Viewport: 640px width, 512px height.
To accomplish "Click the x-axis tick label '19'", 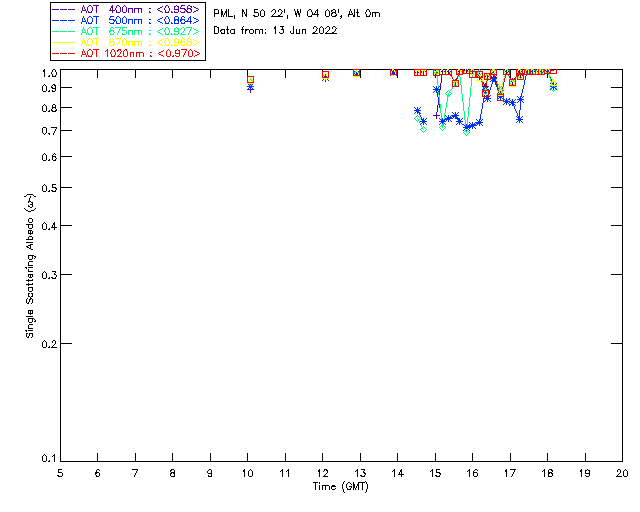I will (585, 473).
